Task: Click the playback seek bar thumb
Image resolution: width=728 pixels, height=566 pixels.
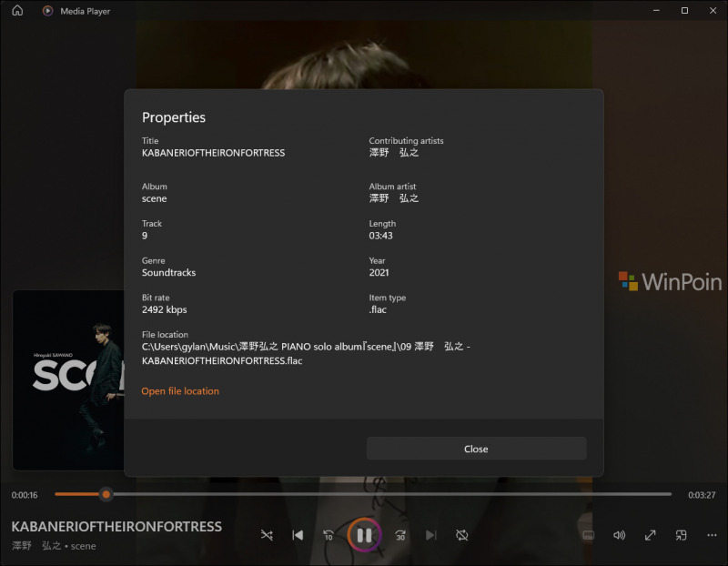Action: (106, 494)
